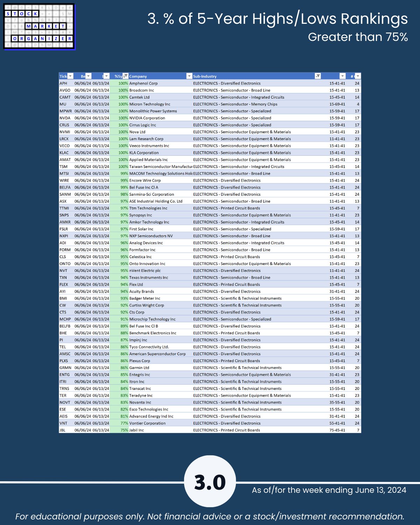Select the Micron Technology Inc cell
Screen dimensions: 420x525
tap(150, 104)
